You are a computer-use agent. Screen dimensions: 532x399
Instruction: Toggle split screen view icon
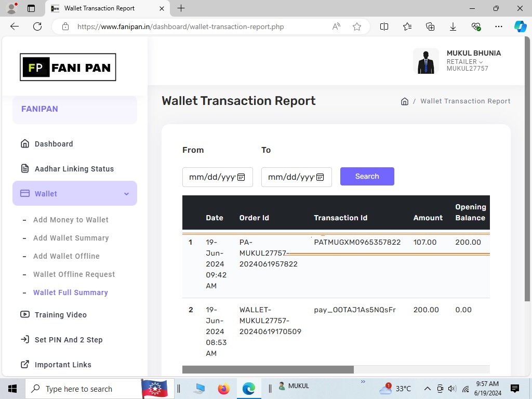(384, 26)
